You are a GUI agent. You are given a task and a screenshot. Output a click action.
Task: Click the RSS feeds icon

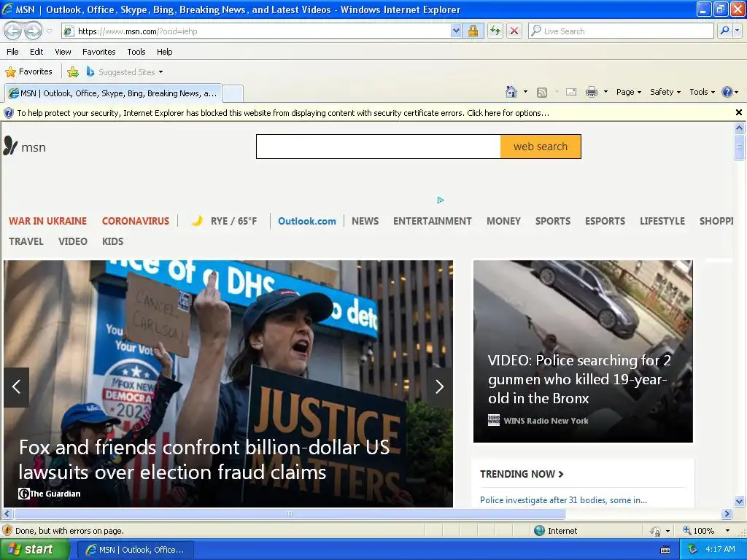(542, 93)
